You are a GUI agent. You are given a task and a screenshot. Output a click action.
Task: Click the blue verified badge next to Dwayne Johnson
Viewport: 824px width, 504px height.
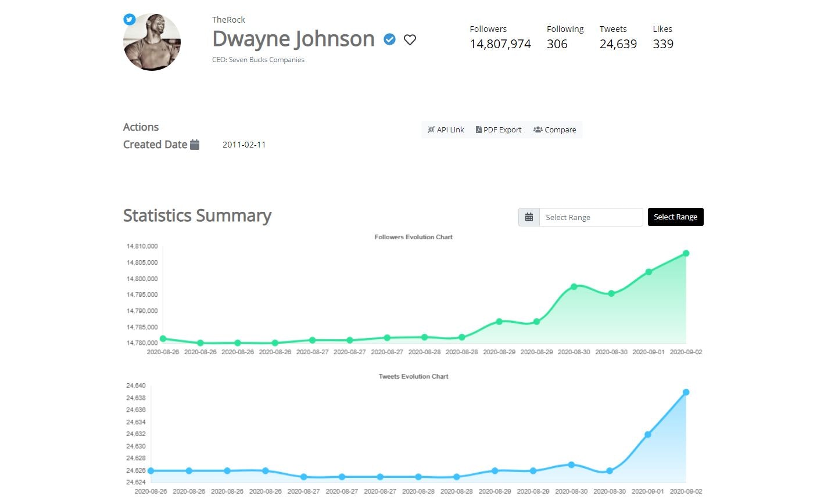(x=389, y=39)
